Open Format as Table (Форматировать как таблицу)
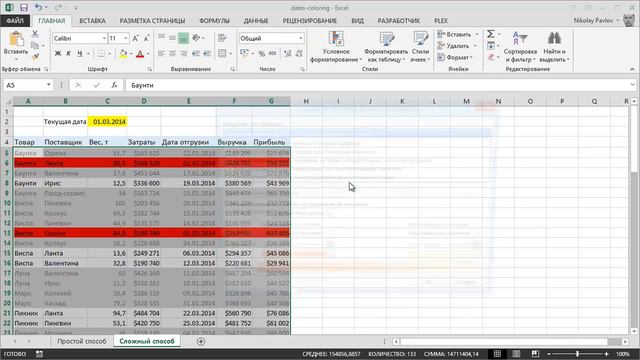640x360 pixels. point(386,47)
